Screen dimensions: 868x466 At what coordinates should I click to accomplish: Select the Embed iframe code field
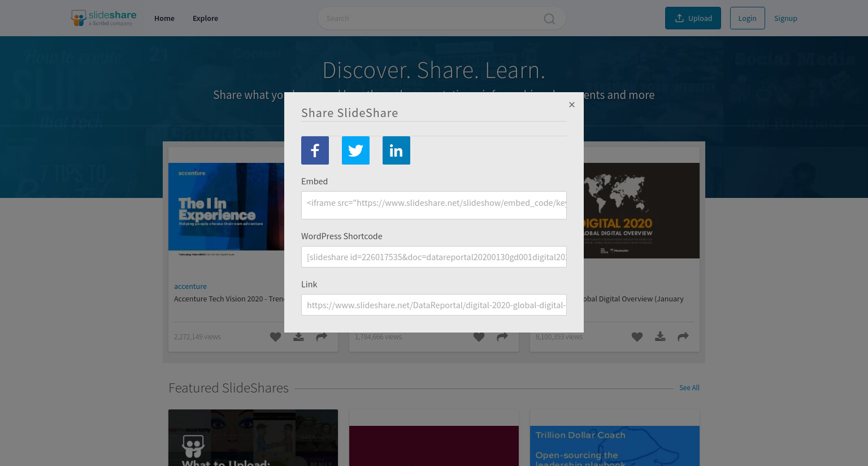[434, 205]
